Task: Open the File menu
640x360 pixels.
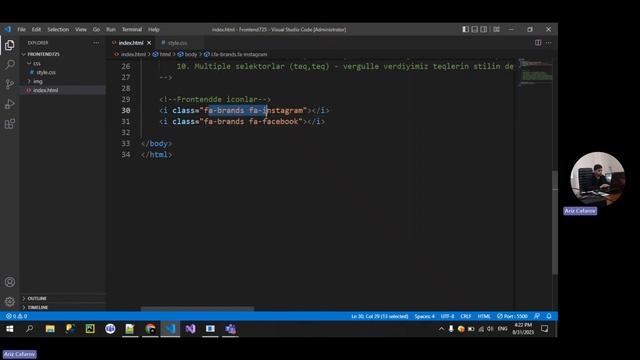Action: [22, 29]
